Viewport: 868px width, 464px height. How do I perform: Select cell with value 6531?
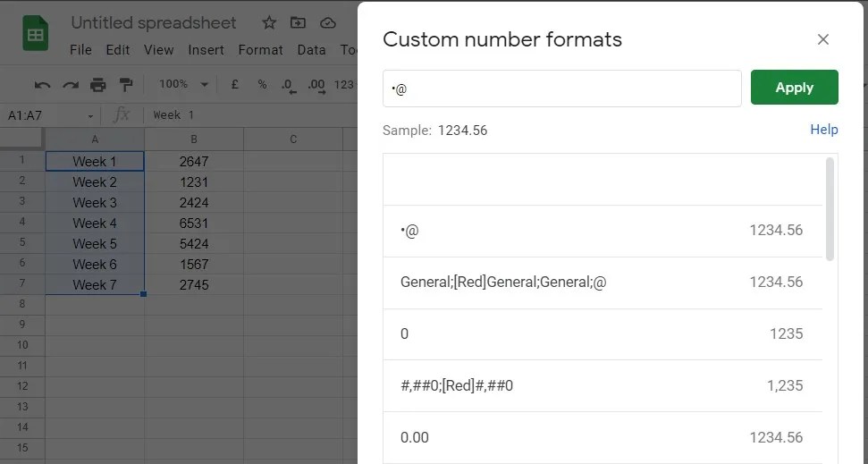[194, 224]
